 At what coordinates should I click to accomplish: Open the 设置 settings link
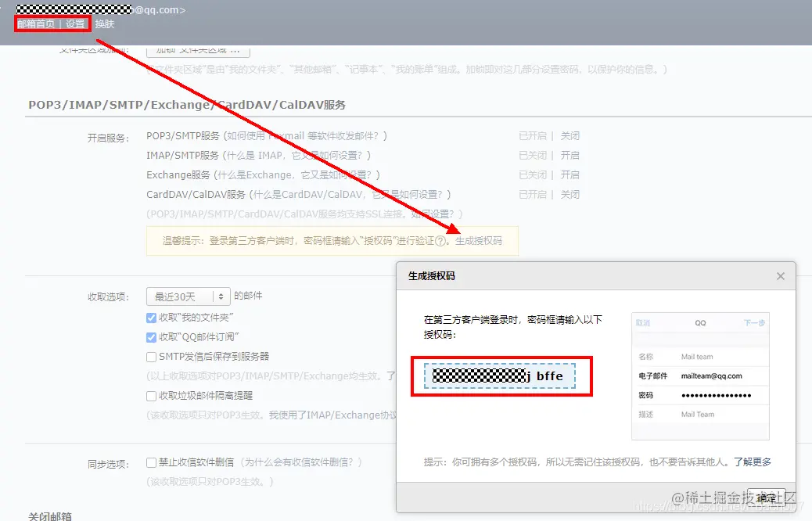pyautogui.click(x=75, y=23)
